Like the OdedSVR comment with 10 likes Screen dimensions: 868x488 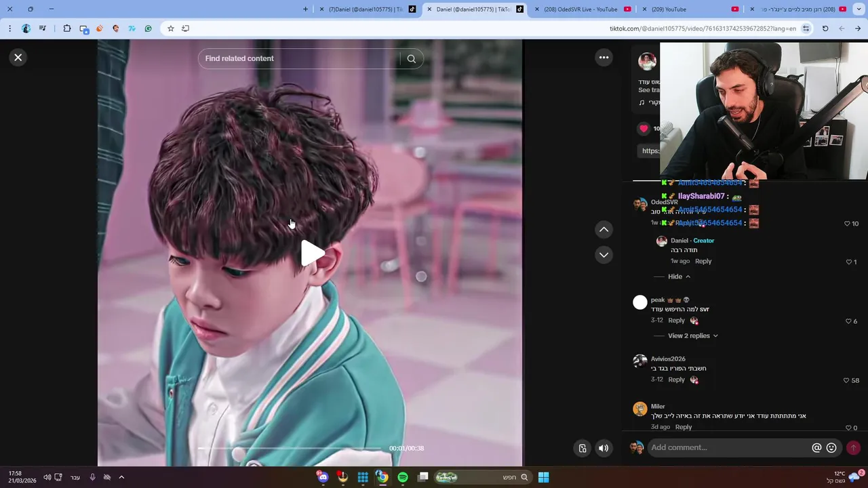[x=847, y=224]
